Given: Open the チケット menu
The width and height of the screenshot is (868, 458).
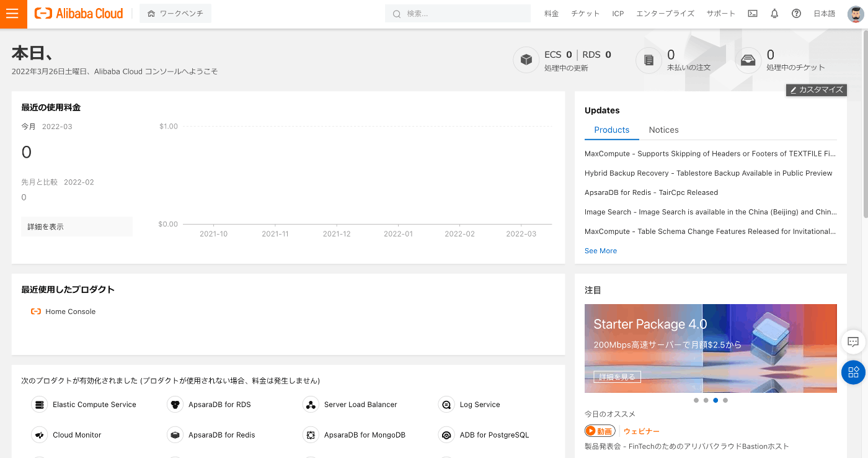Looking at the screenshot, I should coord(585,14).
